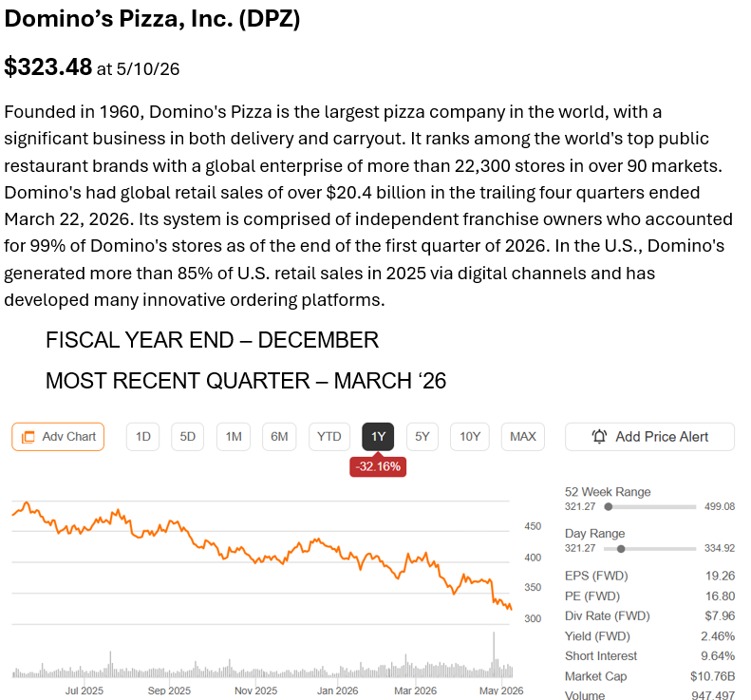Click the large volume spike near May 2026
This screenshot has height=700, width=751.
pyautogui.click(x=494, y=654)
